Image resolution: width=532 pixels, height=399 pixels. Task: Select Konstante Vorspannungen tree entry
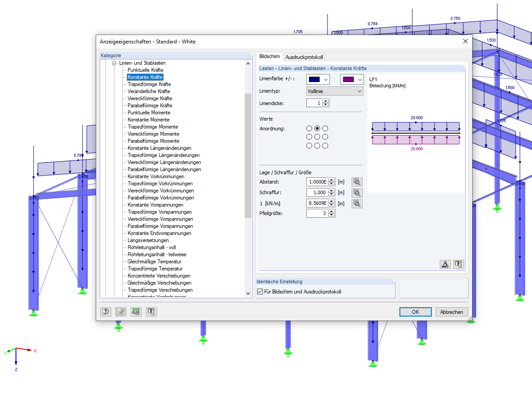156,205
